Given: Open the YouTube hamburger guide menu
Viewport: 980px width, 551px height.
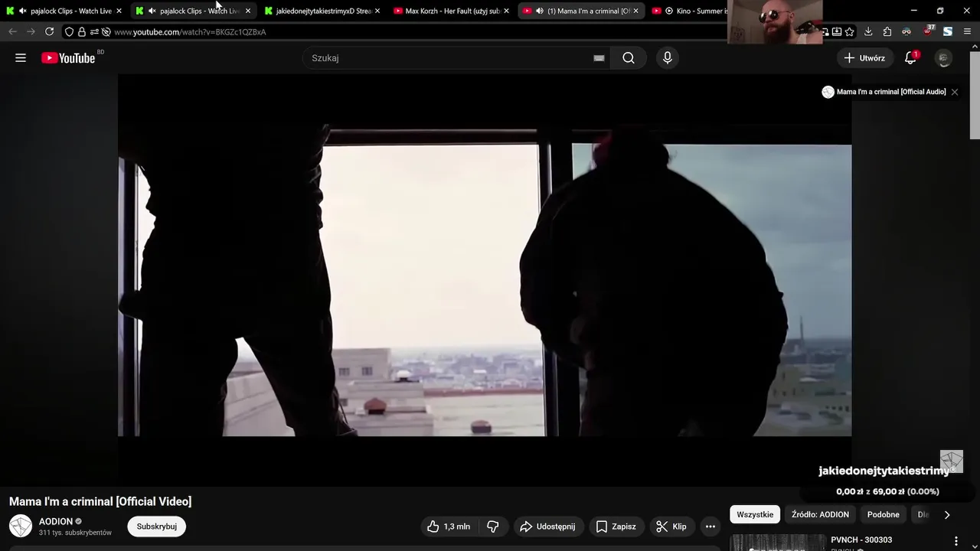Looking at the screenshot, I should click(x=21, y=58).
